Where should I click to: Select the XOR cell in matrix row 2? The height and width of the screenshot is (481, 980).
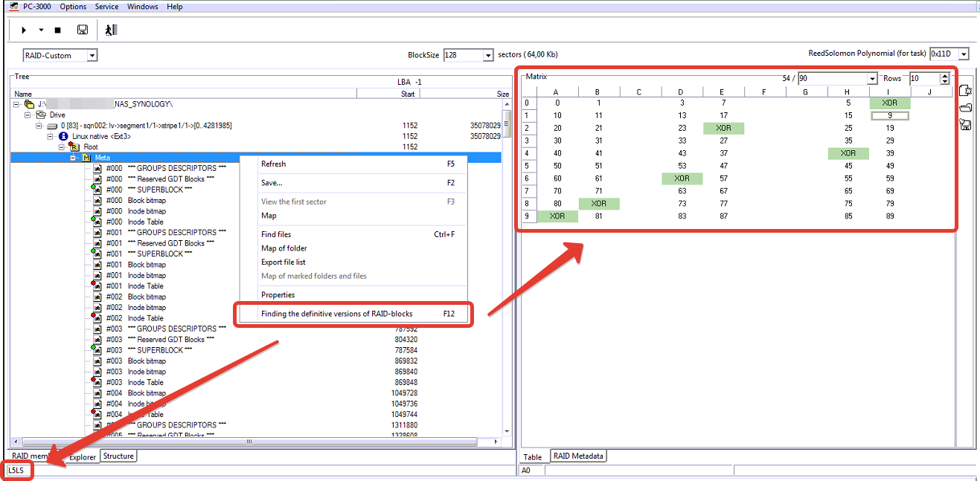pyautogui.click(x=723, y=128)
